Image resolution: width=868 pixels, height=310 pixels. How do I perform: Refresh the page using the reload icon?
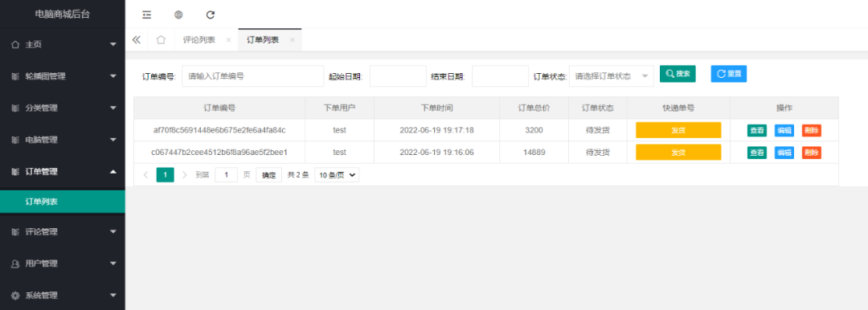click(210, 15)
